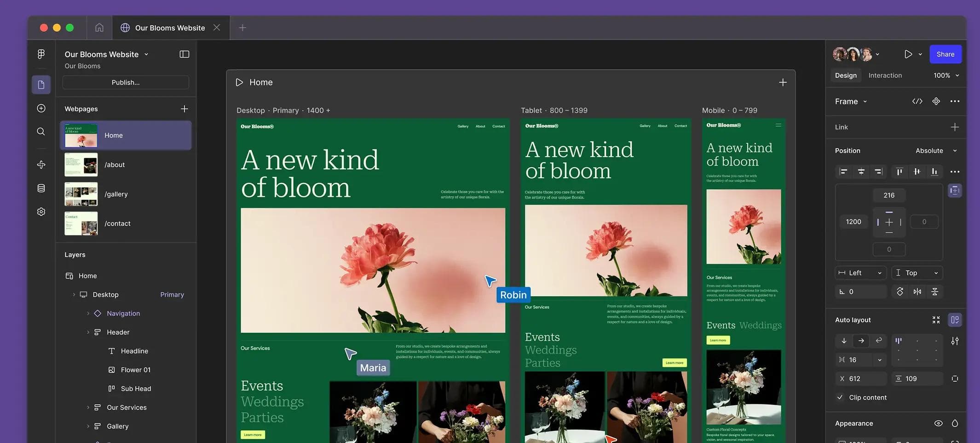
Task: Toggle the sidebar panel layout icon
Action: coord(184,54)
